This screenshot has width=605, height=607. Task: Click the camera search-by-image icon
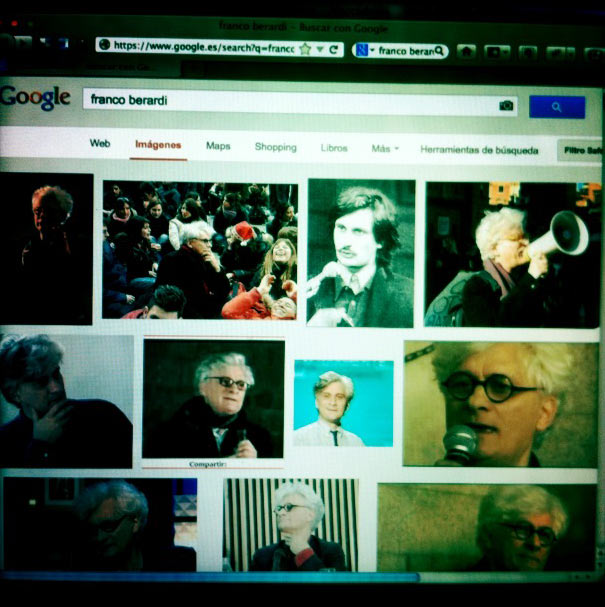[506, 105]
